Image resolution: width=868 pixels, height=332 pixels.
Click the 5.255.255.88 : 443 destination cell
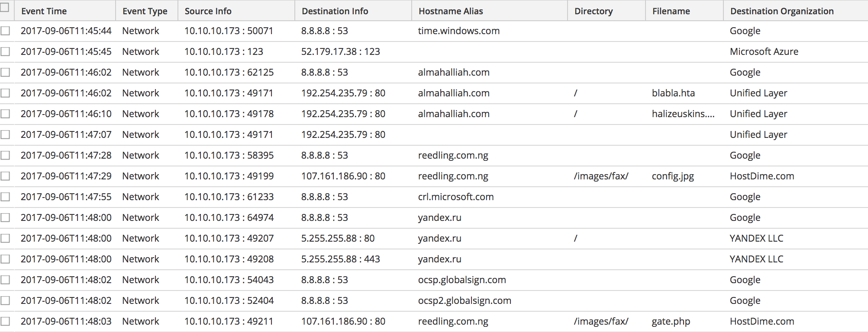click(x=340, y=259)
